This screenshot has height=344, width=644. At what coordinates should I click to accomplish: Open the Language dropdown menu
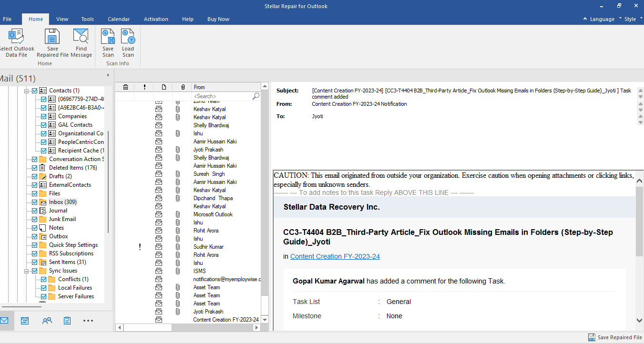(599, 19)
